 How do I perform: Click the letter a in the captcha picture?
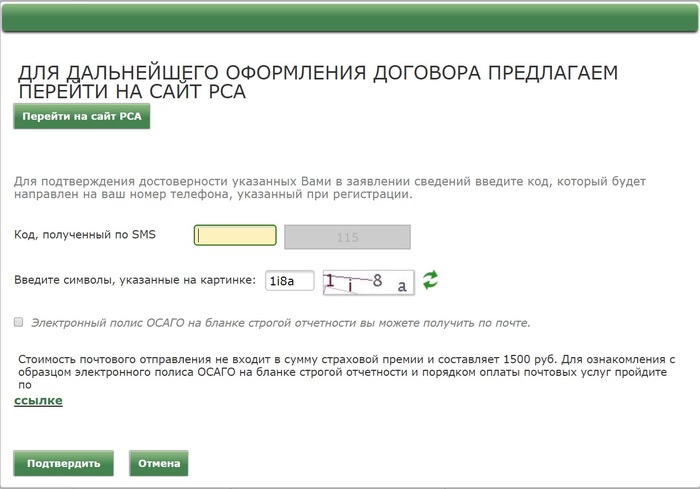[x=402, y=286]
